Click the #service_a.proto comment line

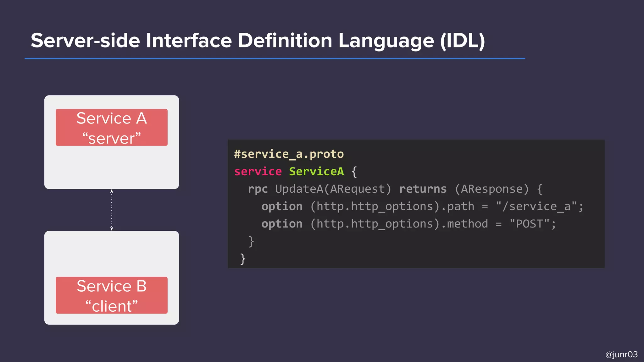pyautogui.click(x=289, y=154)
